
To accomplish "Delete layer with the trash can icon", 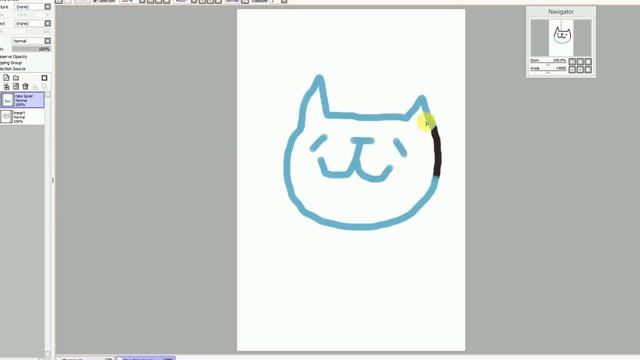I will [x=25, y=87].
